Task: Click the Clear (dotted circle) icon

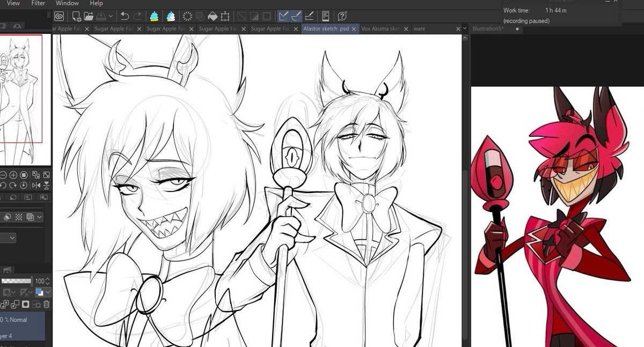Action: (187, 16)
